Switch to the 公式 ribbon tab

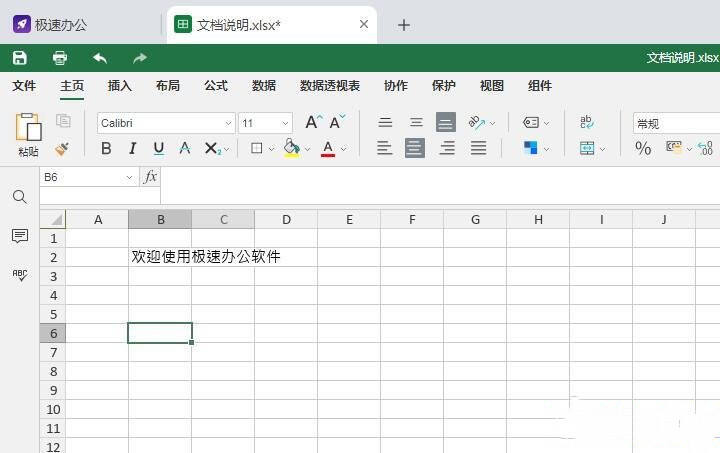[x=216, y=86]
